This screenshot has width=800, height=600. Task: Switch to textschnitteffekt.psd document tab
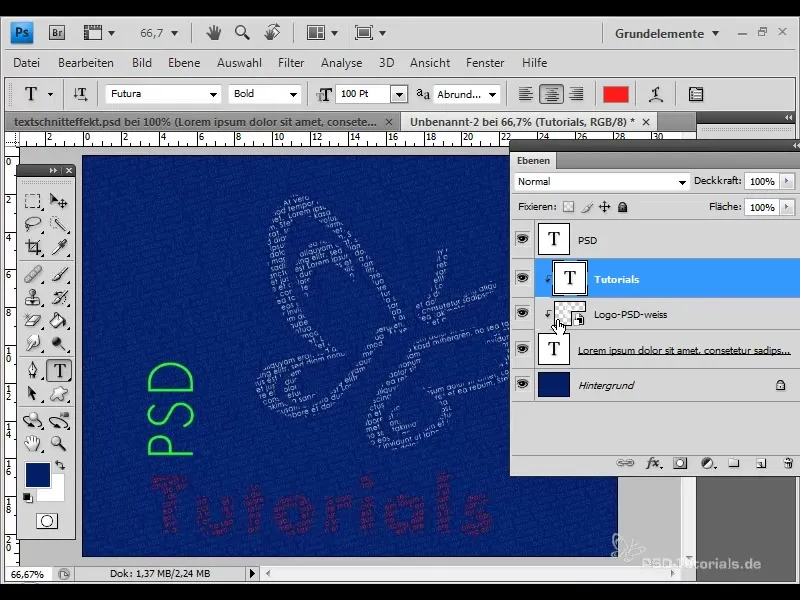[195, 122]
